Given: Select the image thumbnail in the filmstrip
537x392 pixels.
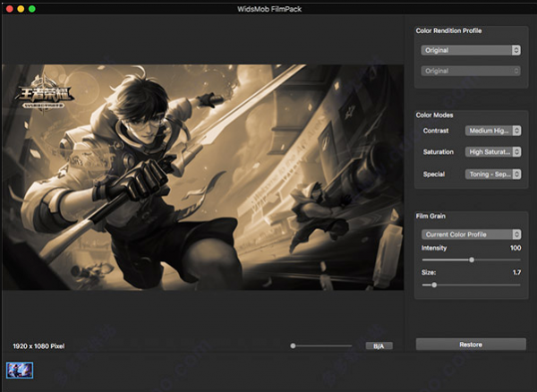Looking at the screenshot, I should tap(20, 370).
